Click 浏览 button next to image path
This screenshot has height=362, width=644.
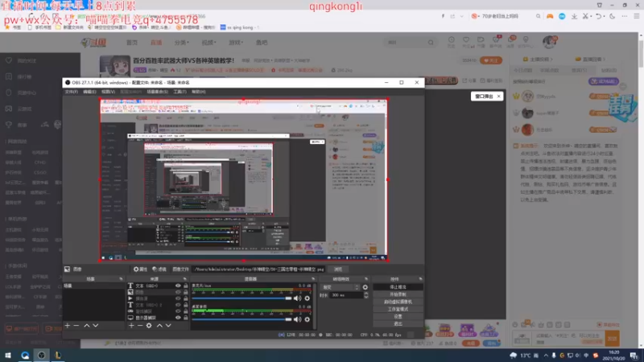click(338, 269)
